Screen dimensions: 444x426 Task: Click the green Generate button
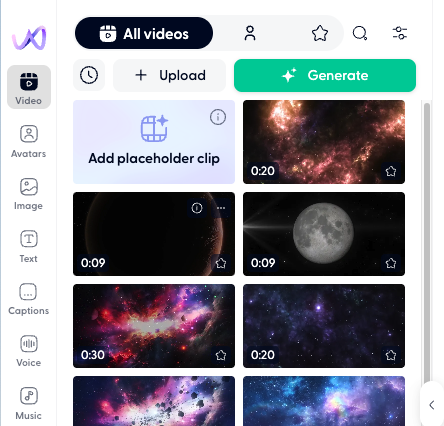[x=325, y=75]
